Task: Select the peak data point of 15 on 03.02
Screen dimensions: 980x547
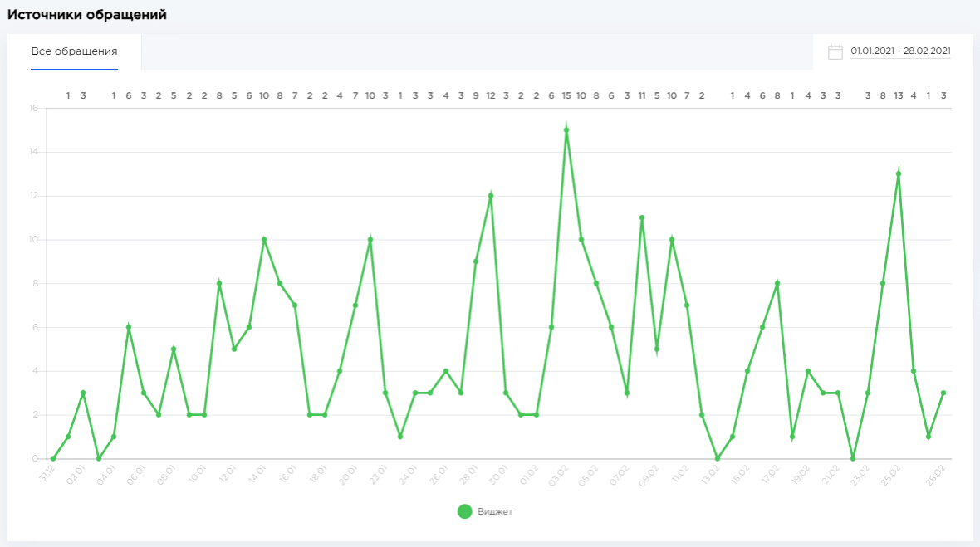Action: point(566,130)
